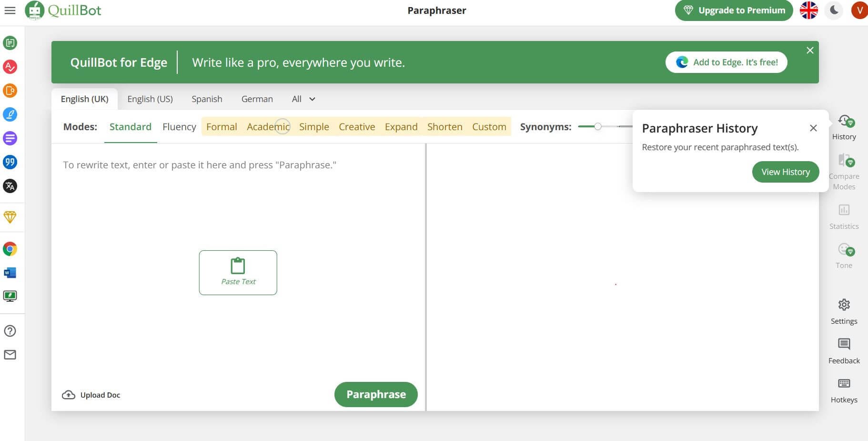Select the Formal premium mode
This screenshot has height=441, width=868.
point(222,127)
